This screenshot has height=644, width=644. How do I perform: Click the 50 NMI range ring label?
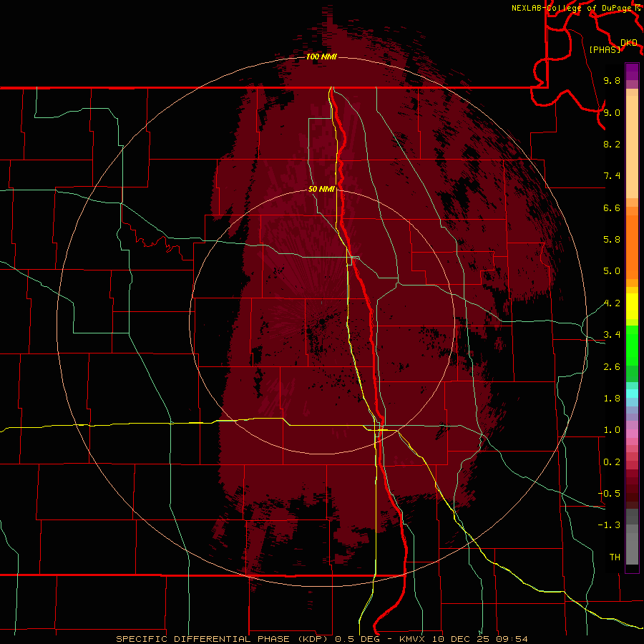click(x=321, y=189)
